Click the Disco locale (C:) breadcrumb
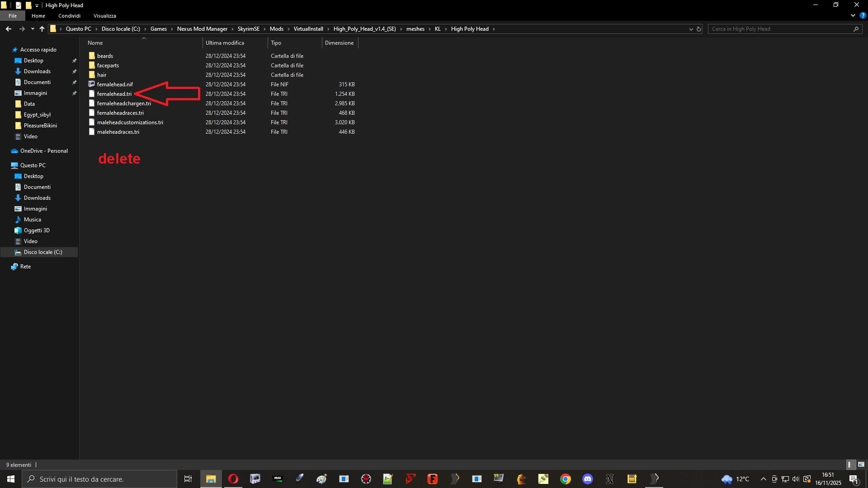 coord(121,29)
